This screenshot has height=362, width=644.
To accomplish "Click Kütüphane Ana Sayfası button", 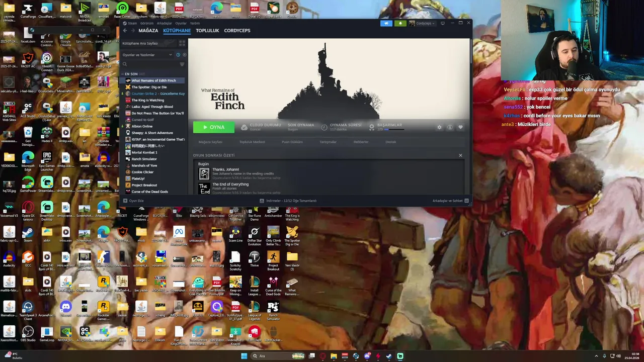I will [149, 43].
